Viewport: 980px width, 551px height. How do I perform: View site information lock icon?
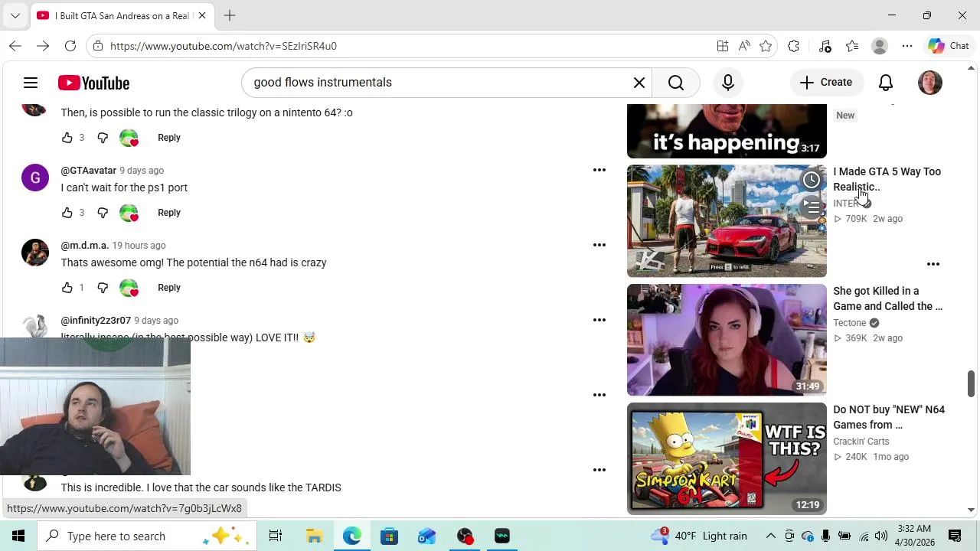tap(98, 46)
